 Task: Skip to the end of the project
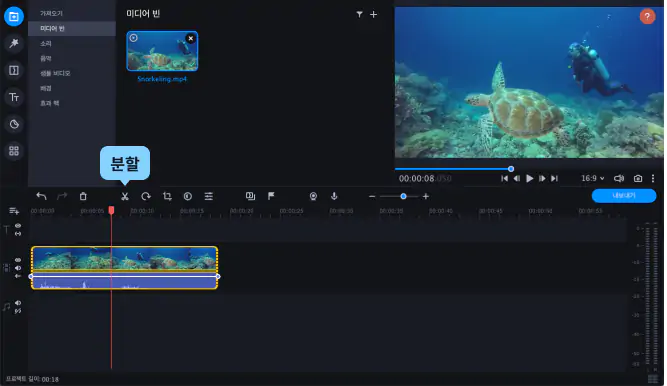(554, 178)
